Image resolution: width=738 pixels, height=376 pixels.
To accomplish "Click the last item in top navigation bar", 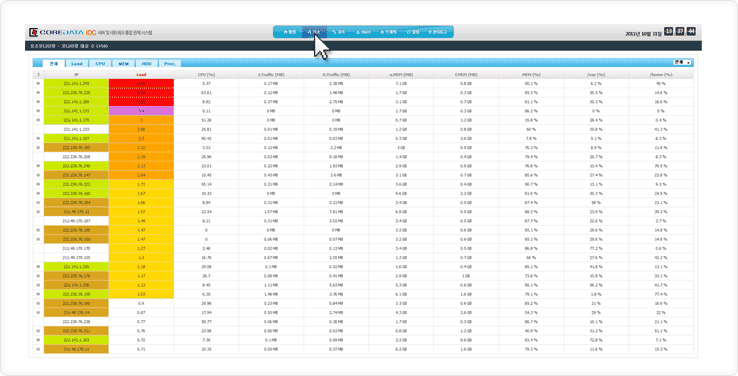I will point(437,32).
